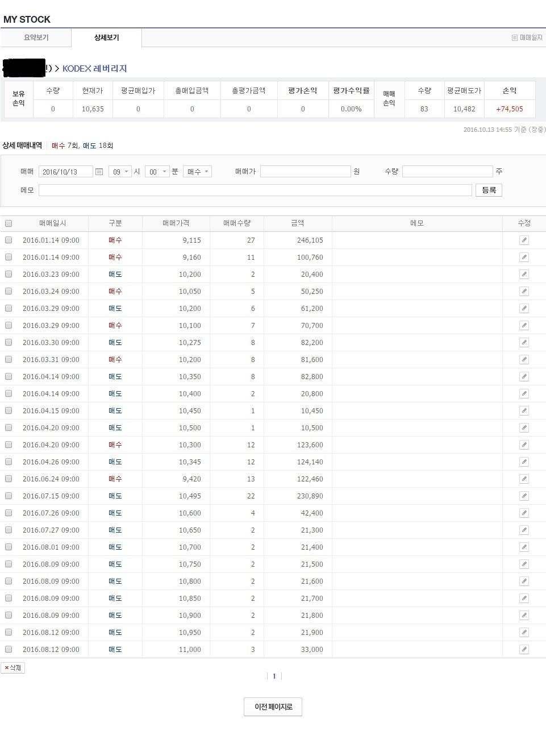Select the 상세보기 tab
This screenshot has width=546, height=756.
[x=106, y=38]
